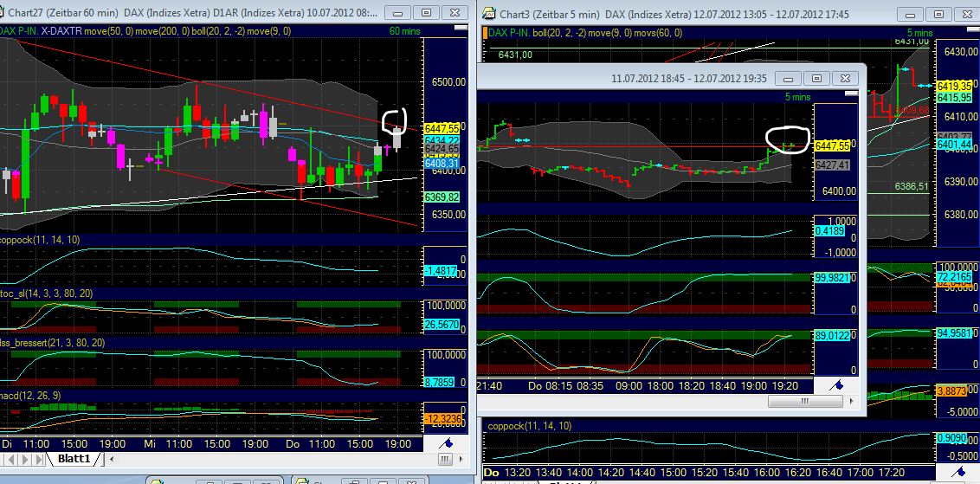980x484 pixels.
Task: Click yellow 6447,55 price tag in front chart
Action: 832,145
